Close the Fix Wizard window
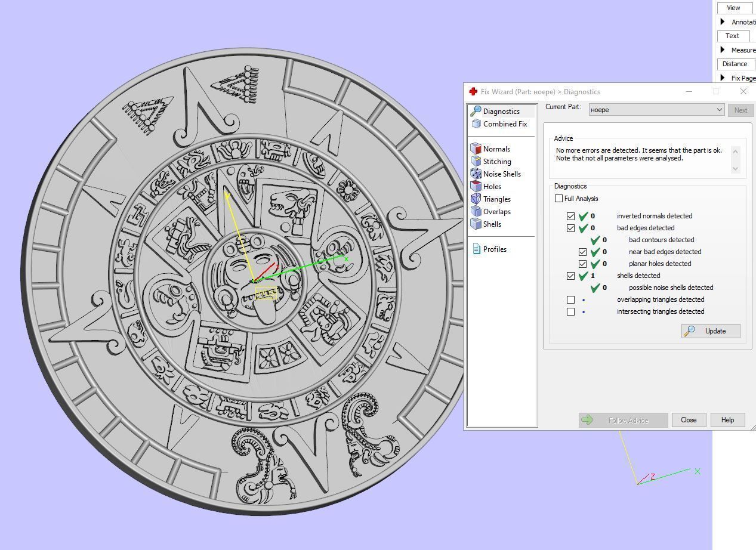The width and height of the screenshot is (756, 550). [743, 91]
